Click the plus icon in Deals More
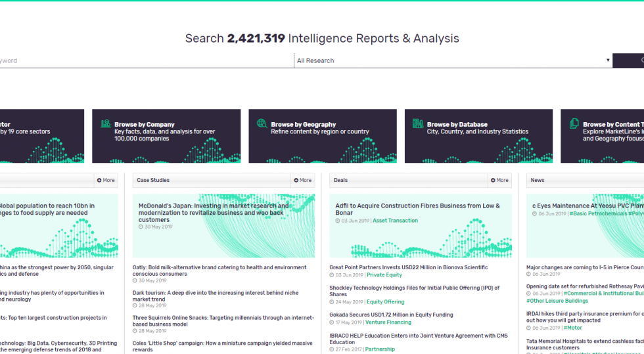This screenshot has height=354, width=644. (493, 181)
